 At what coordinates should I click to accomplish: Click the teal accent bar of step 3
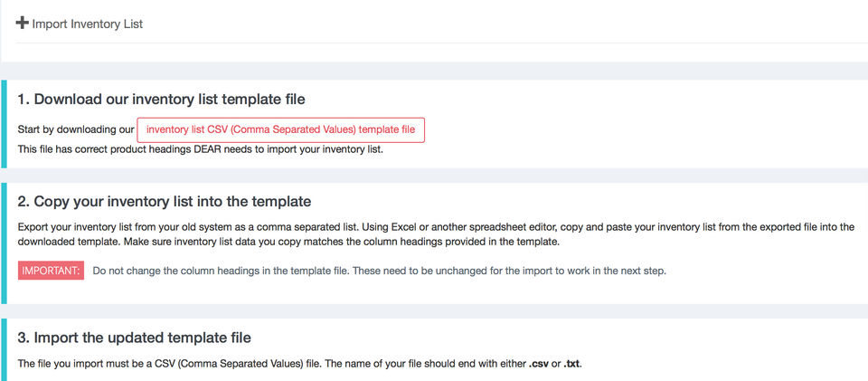(x=4, y=349)
